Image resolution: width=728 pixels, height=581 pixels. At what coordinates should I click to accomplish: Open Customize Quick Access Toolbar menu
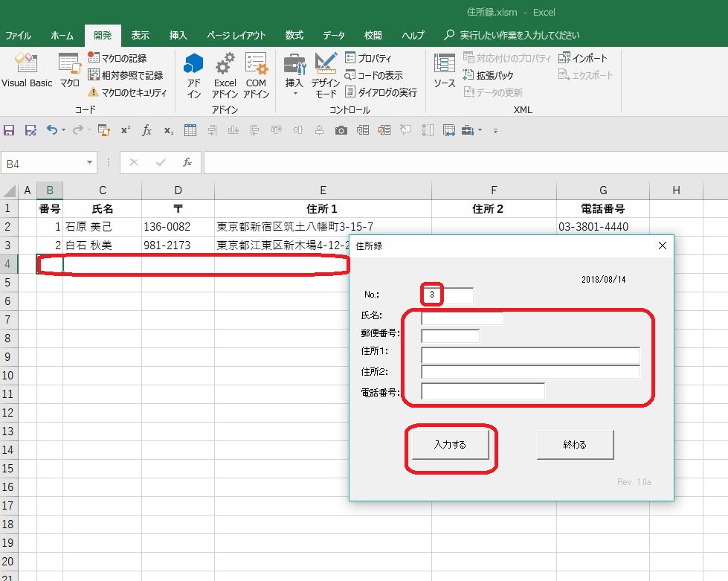click(495, 131)
